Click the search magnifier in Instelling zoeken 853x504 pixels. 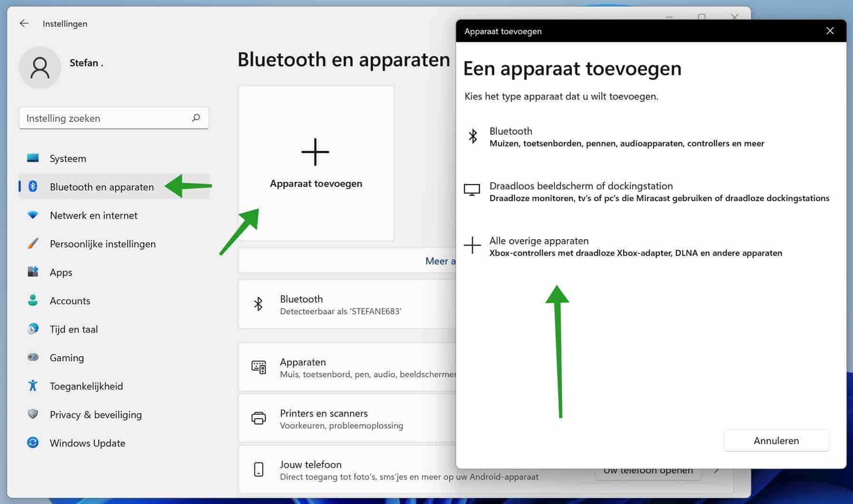tap(196, 118)
